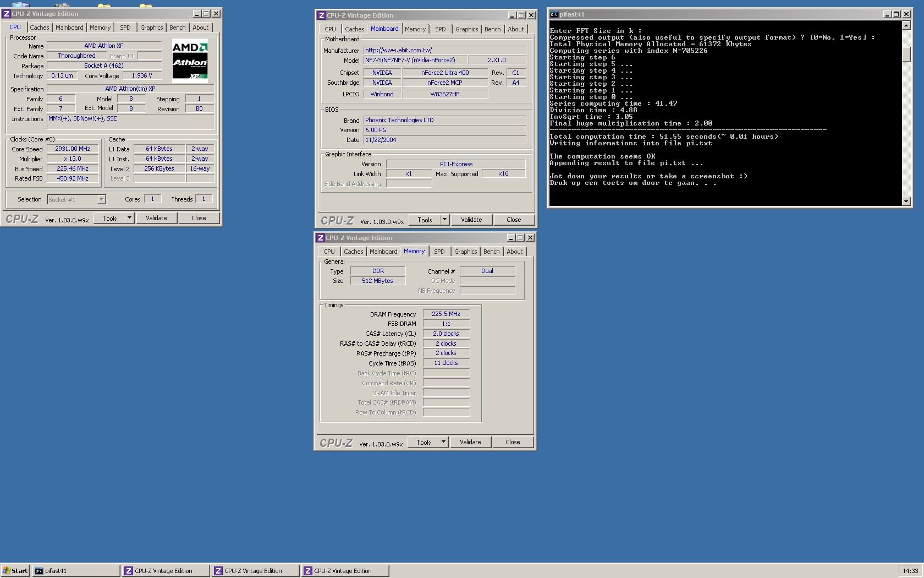Click the pifast41 console scrollbar up arrow

click(906, 25)
